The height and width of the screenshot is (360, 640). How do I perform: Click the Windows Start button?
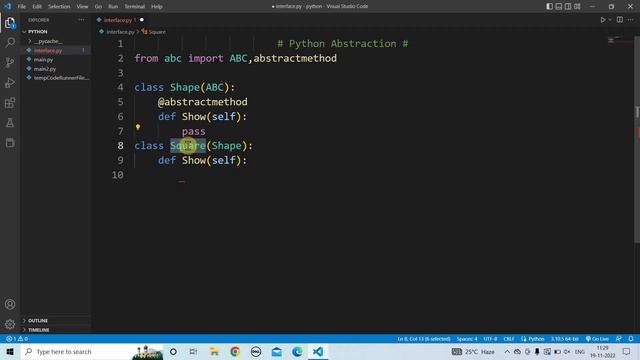tap(10, 351)
